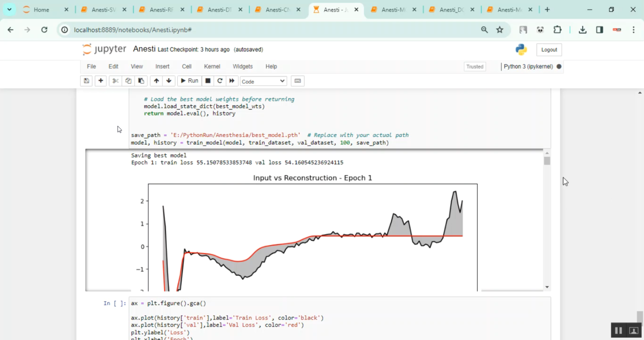This screenshot has height=340, width=644.
Task: Open the Kernel menu
Action: pyautogui.click(x=212, y=66)
